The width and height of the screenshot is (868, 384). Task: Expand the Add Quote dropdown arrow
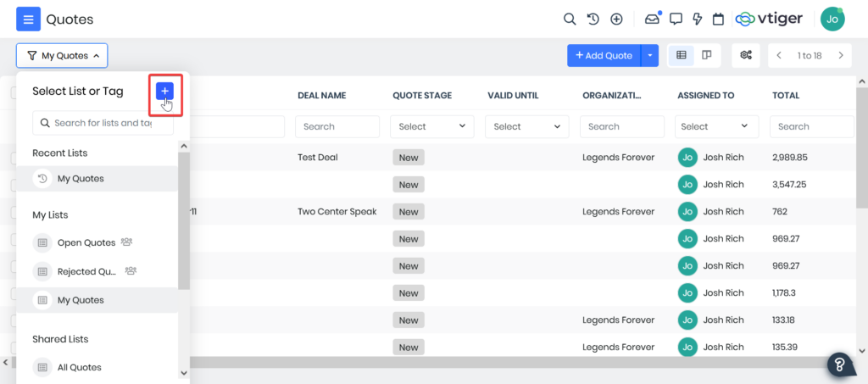[650, 55]
